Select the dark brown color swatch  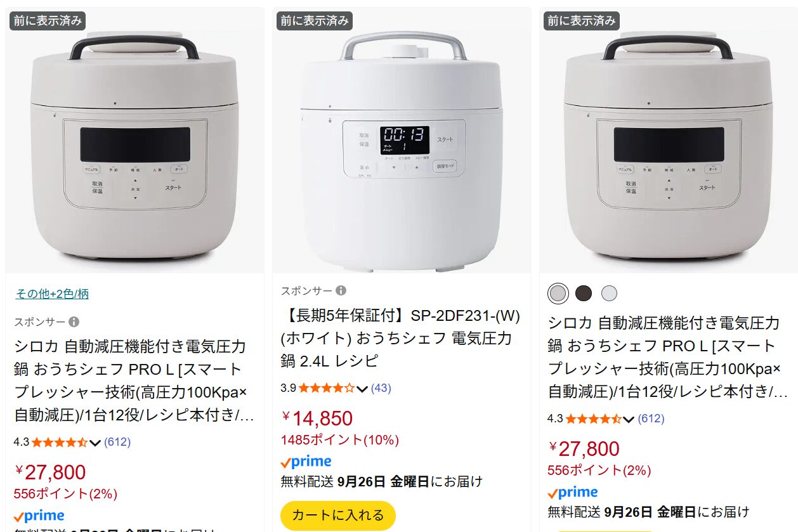click(584, 293)
